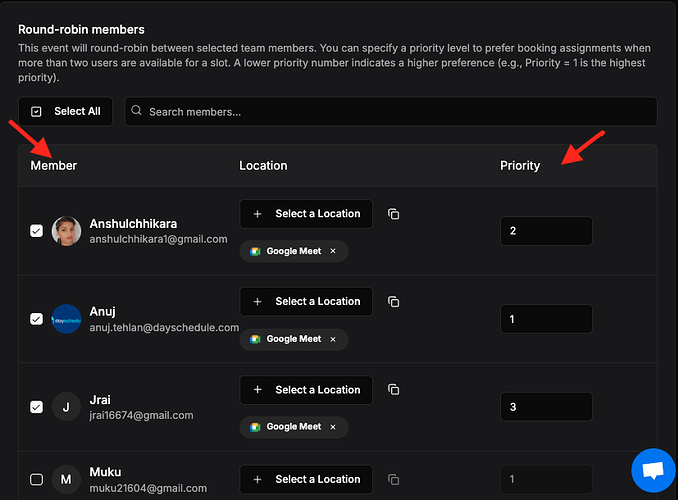Screen dimensions: 678x500
Task: Remove Google Meet from Anshulchhikara
Action: [x=333, y=251]
